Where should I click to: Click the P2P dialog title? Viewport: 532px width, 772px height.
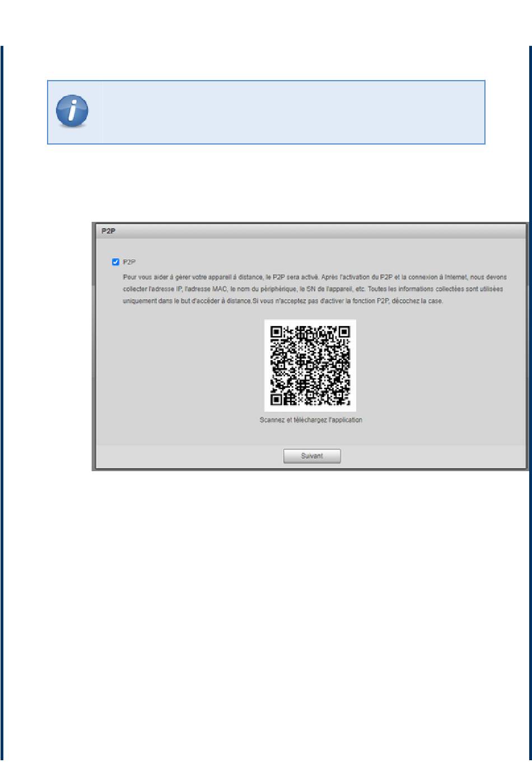pyautogui.click(x=108, y=231)
